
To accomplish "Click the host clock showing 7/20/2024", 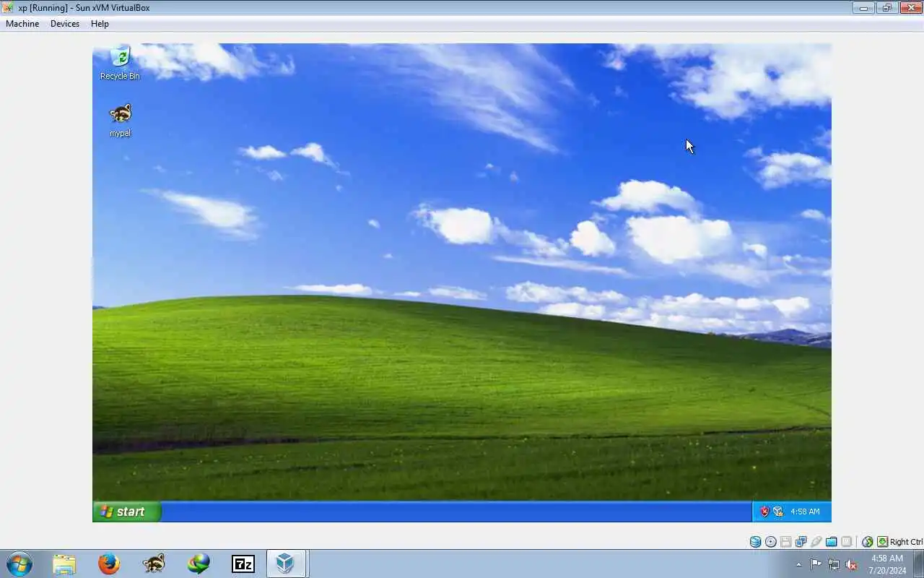I will [x=887, y=564].
